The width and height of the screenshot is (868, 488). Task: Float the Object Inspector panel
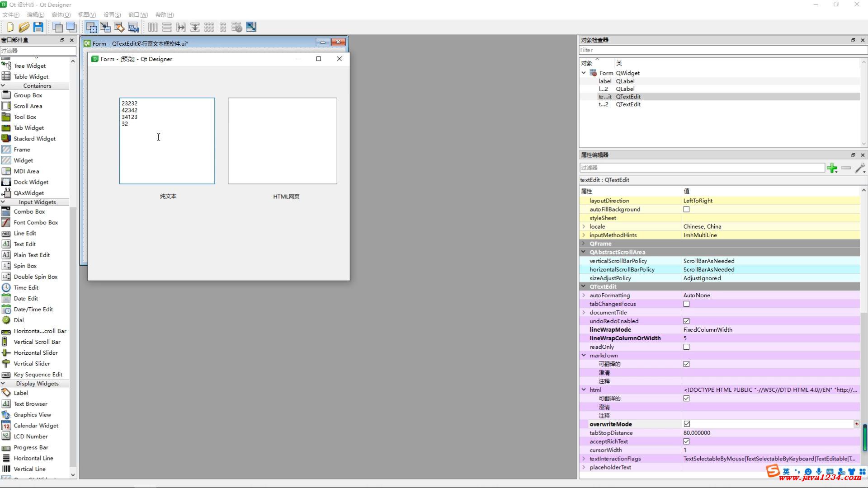(x=853, y=40)
